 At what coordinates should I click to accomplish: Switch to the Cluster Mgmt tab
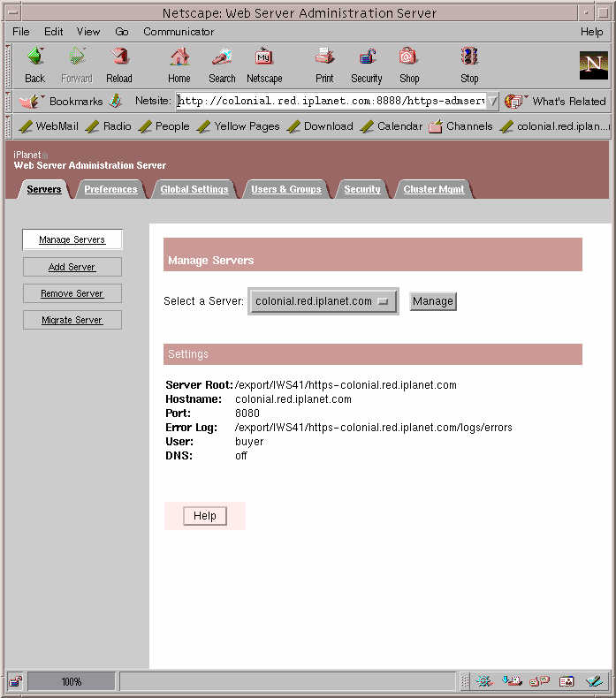(434, 189)
